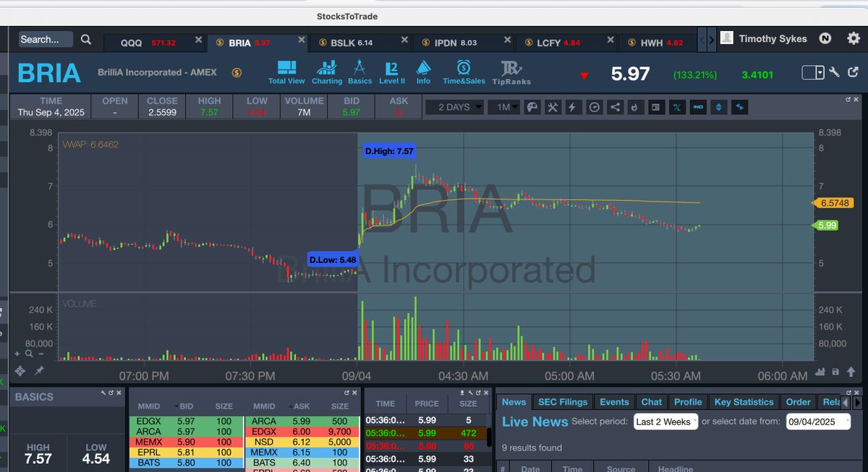
Task: Select the News tab
Action: 514,402
